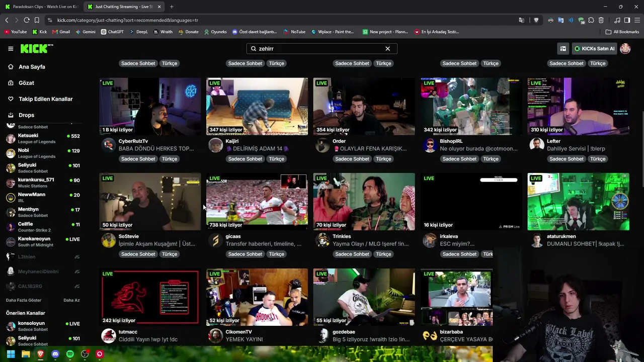Click the Sadece Sohbet tag under gicaas
The height and width of the screenshot is (362, 644).
(245, 254)
